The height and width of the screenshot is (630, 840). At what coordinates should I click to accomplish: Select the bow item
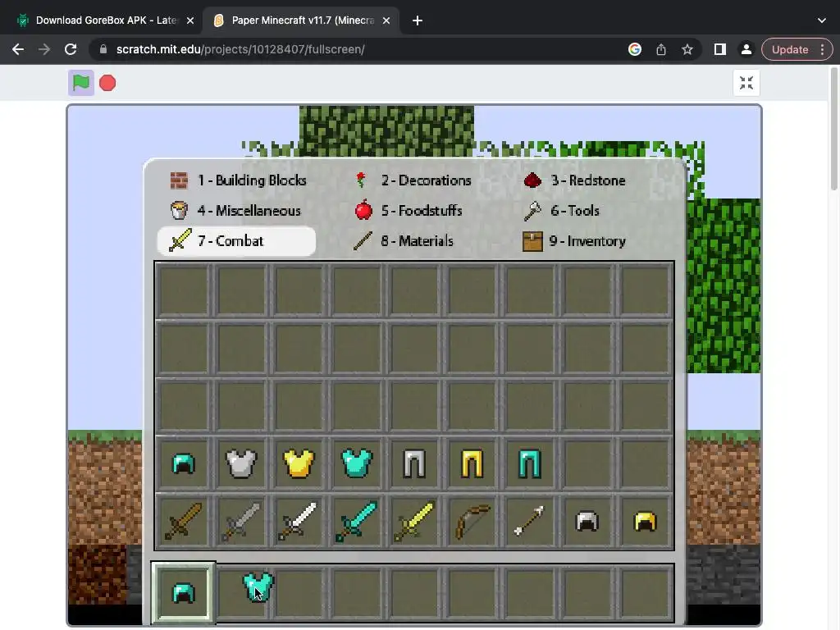[472, 521]
